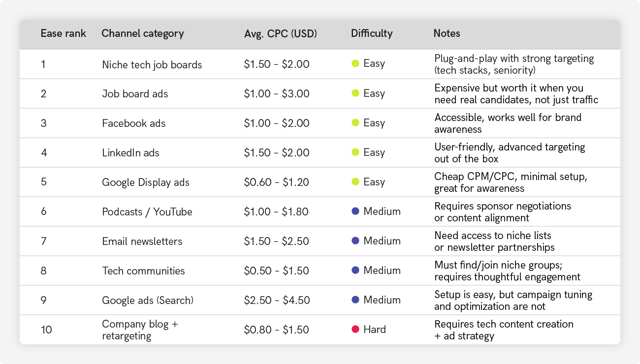640x364 pixels.
Task: Click the note 'Accessible, works well for brand awareness'
Action: (x=508, y=123)
